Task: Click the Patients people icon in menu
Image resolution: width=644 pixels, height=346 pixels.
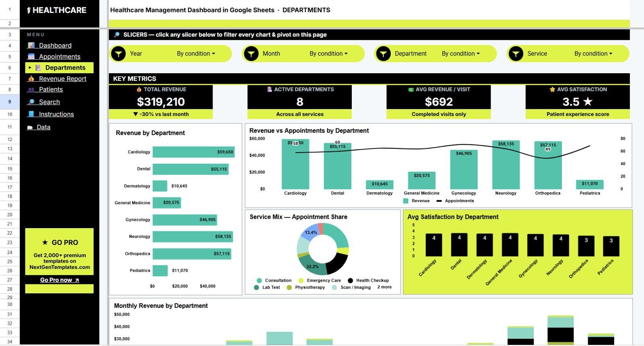Action: (x=31, y=90)
